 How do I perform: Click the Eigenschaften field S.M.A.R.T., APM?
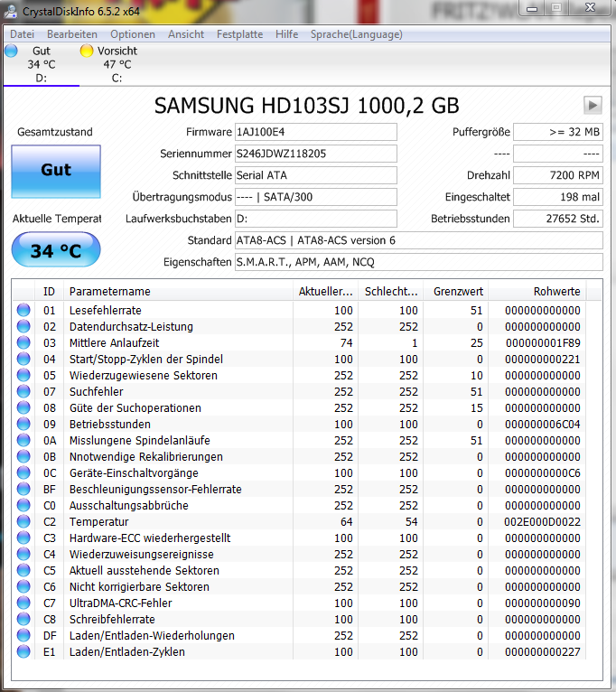[419, 262]
